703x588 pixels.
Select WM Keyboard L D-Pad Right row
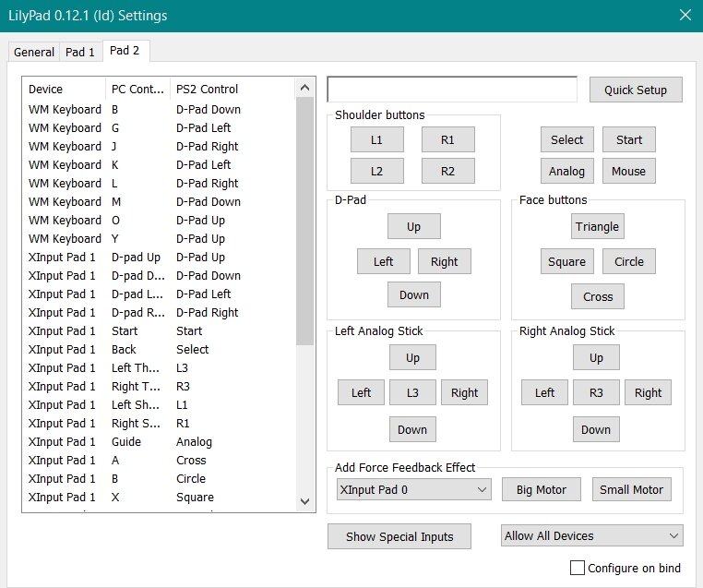[160, 183]
